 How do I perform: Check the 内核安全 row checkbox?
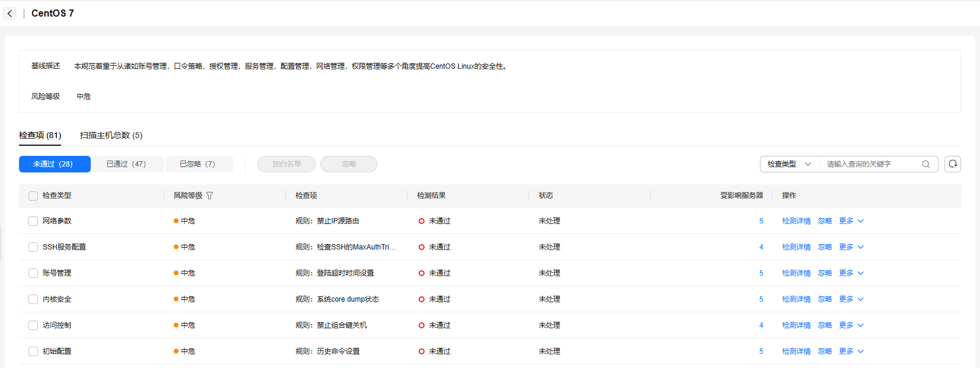coord(33,299)
